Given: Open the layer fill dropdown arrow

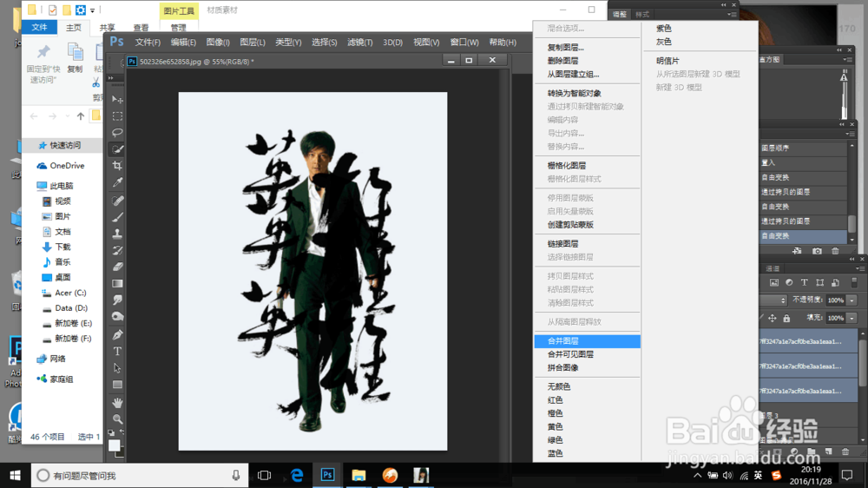Looking at the screenshot, I should [x=852, y=318].
